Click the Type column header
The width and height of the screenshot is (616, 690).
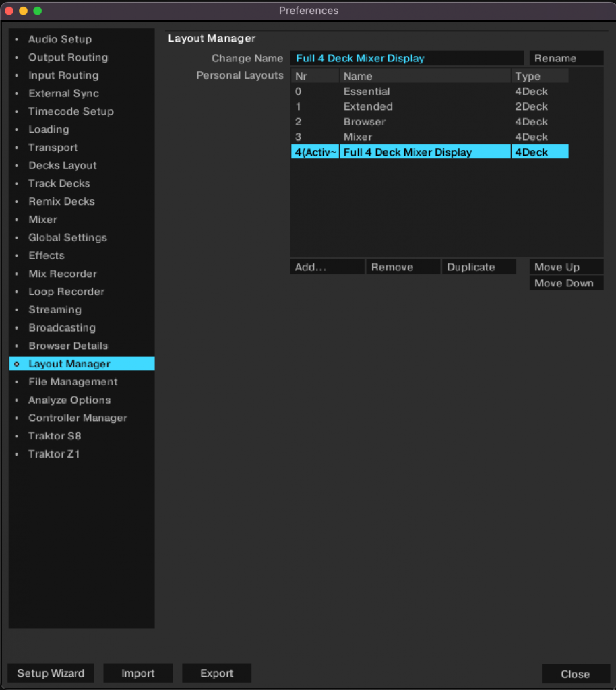[x=540, y=76]
